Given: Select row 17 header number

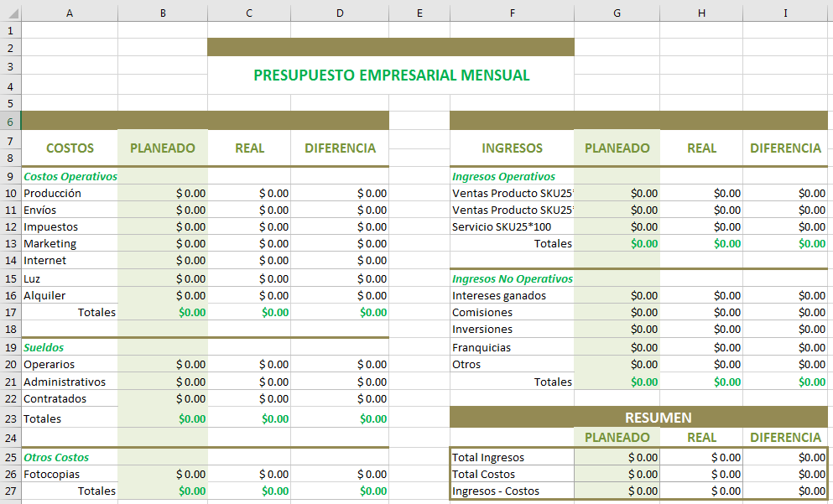Looking at the screenshot, I should point(10,312).
